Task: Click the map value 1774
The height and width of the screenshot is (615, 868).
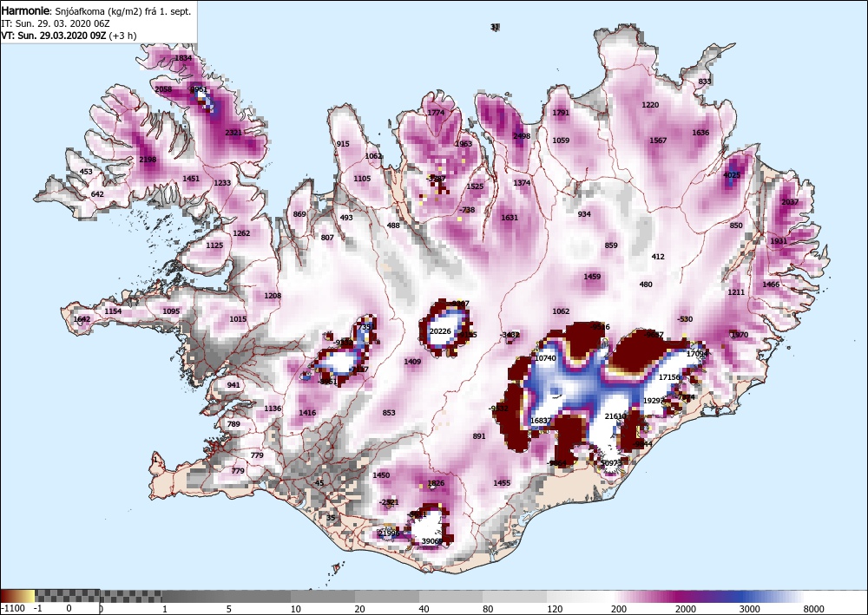Action: (x=437, y=113)
